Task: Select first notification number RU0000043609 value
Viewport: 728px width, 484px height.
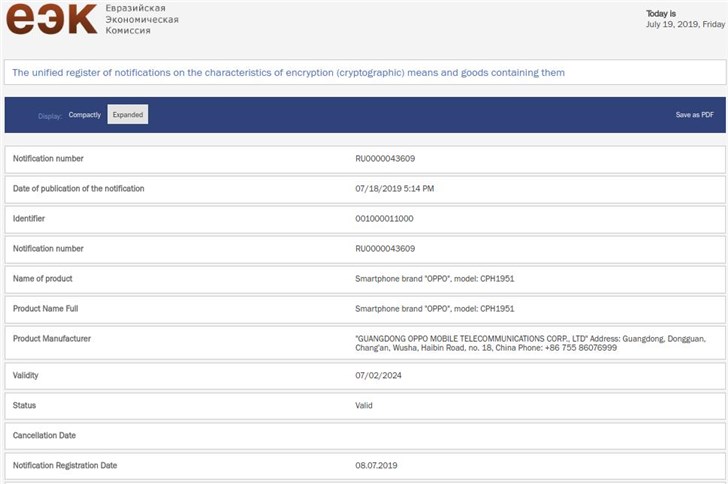Action: (385, 158)
